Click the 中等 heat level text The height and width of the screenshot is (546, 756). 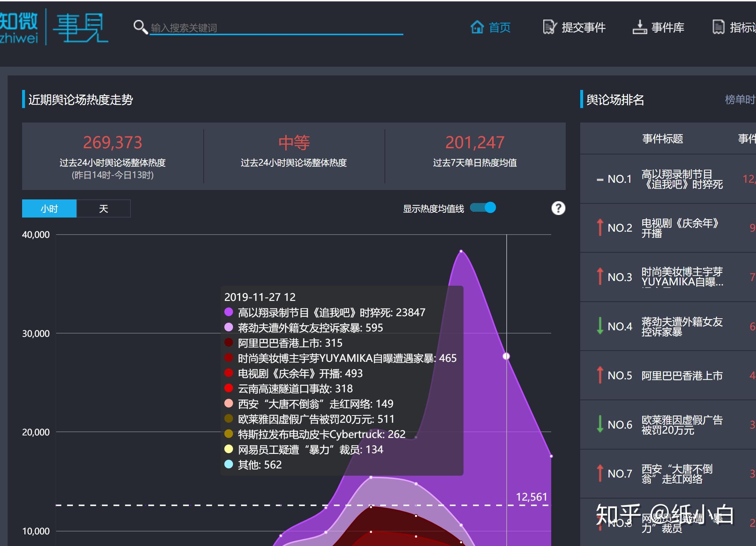[294, 142]
